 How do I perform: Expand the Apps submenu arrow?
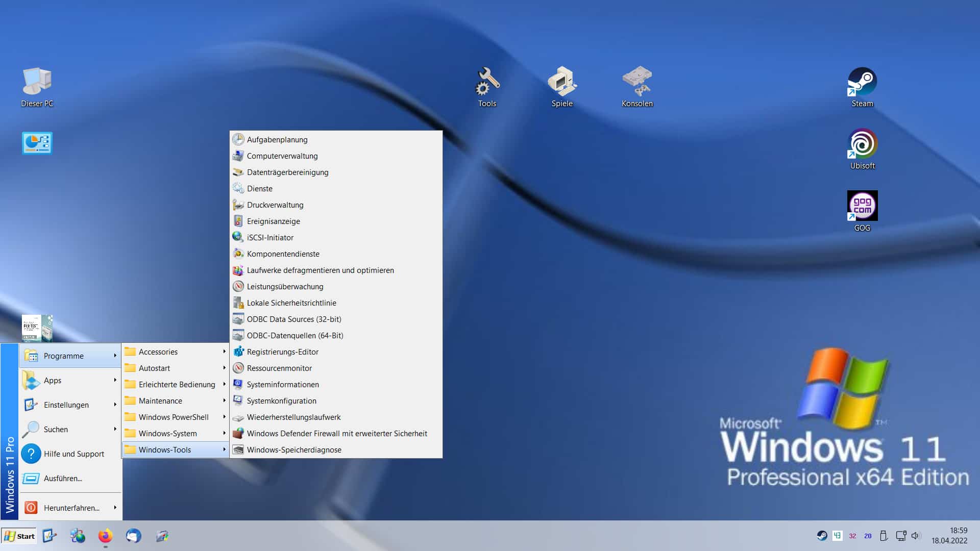point(115,380)
